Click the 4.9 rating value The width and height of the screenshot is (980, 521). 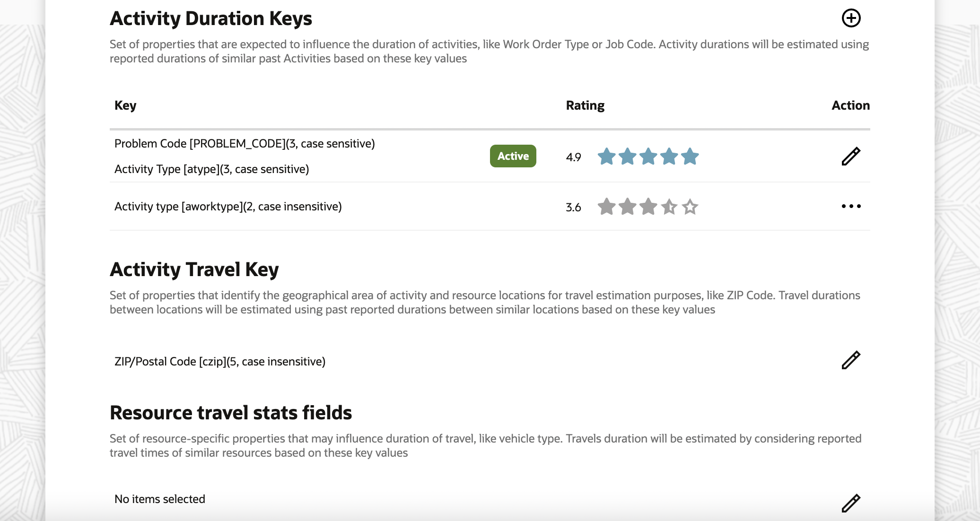573,157
